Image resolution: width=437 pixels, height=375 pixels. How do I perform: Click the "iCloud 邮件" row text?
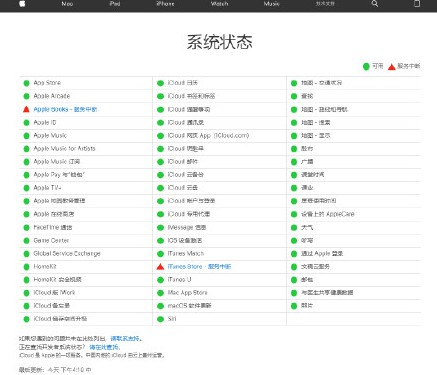point(183,161)
